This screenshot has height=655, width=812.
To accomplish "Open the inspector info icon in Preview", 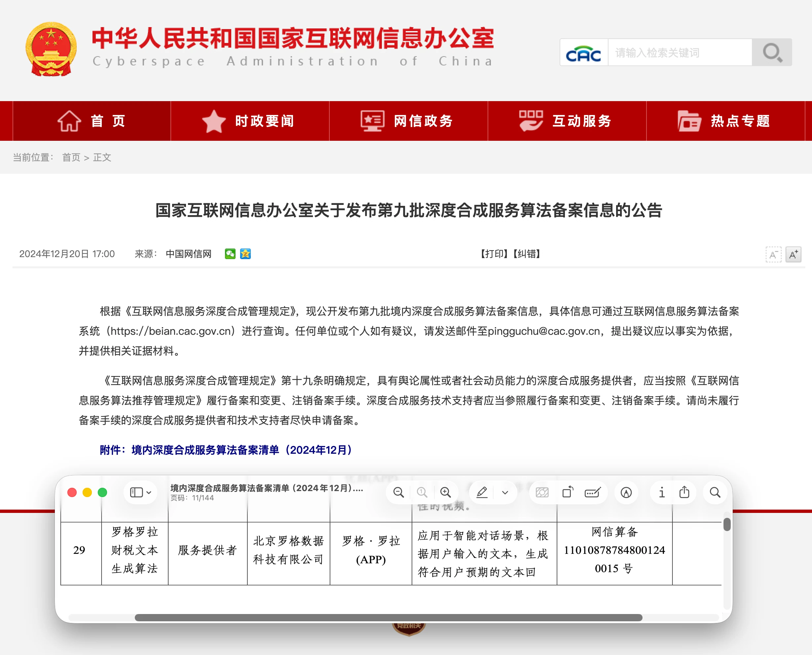I will click(661, 492).
